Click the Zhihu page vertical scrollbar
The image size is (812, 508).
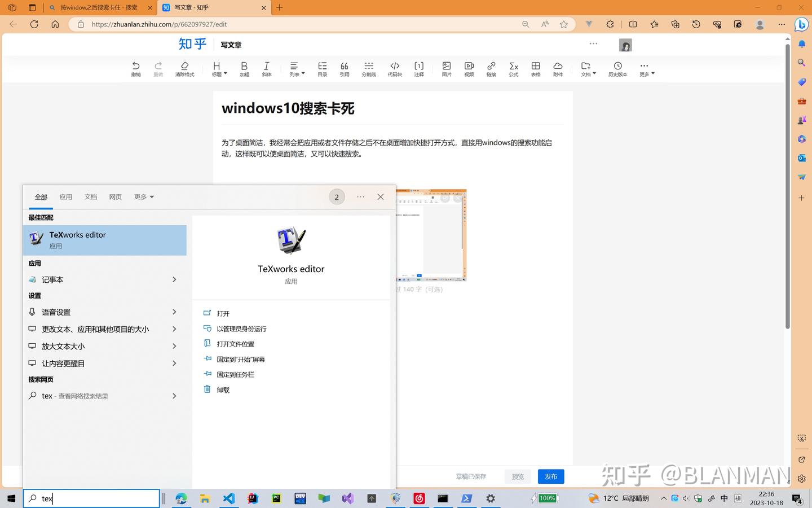tap(788, 186)
